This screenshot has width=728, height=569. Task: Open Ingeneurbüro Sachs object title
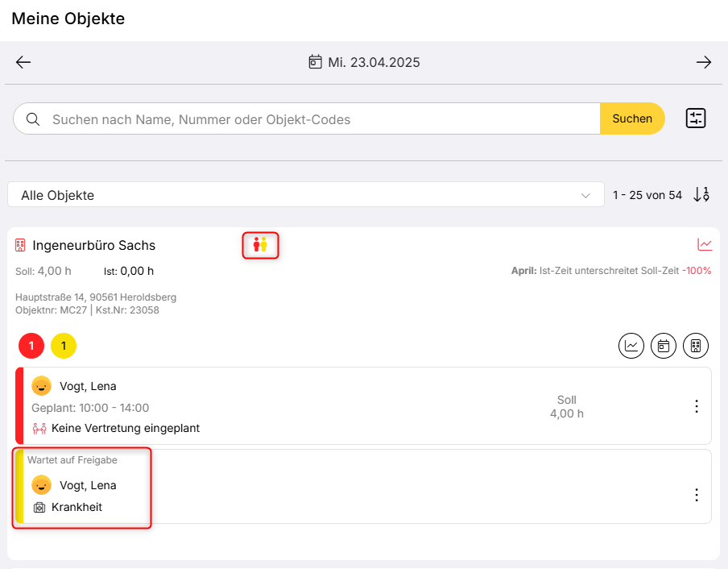93,245
